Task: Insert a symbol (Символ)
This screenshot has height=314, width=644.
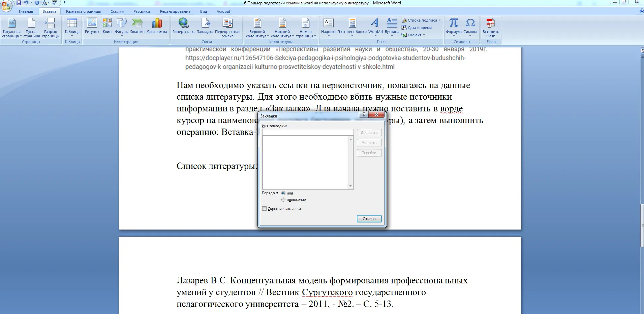Action: [x=470, y=28]
